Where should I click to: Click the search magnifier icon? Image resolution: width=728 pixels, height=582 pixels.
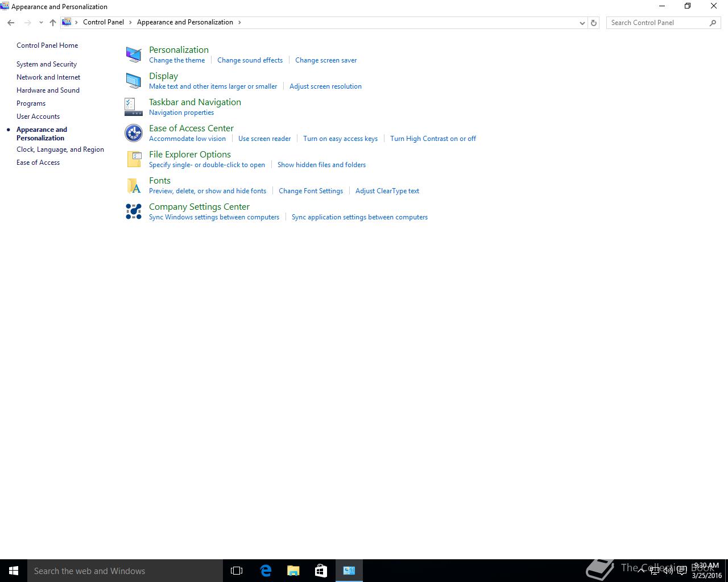tap(713, 23)
